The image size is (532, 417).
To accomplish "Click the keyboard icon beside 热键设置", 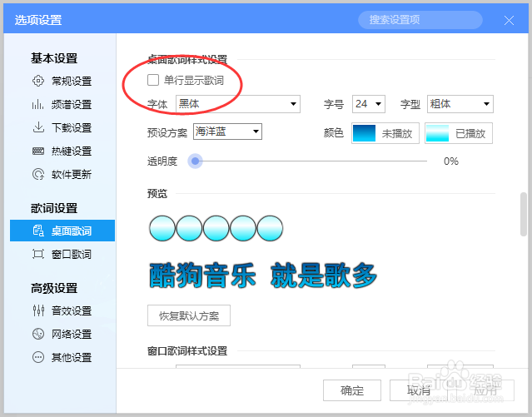I will coord(38,151).
